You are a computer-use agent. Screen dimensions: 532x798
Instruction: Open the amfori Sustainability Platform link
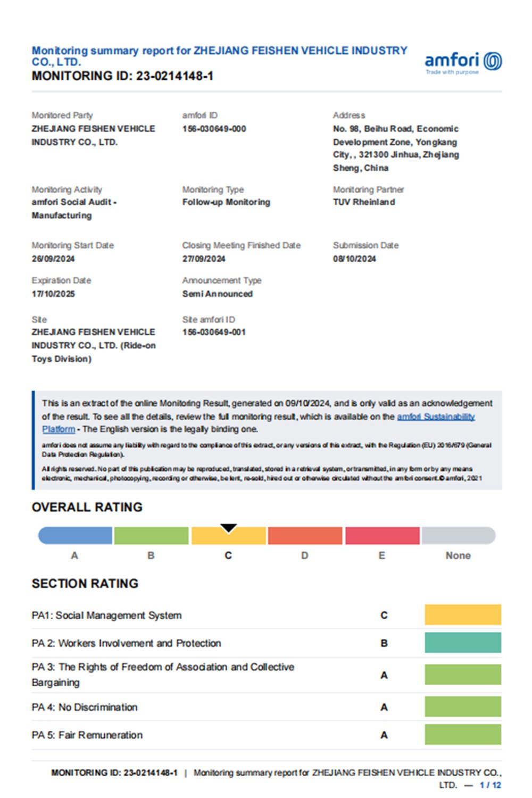point(435,417)
